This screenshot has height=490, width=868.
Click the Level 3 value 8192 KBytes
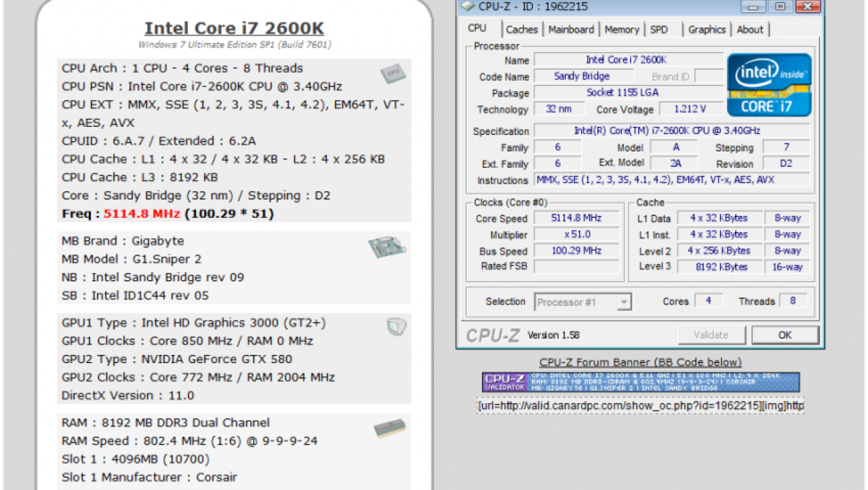719,267
